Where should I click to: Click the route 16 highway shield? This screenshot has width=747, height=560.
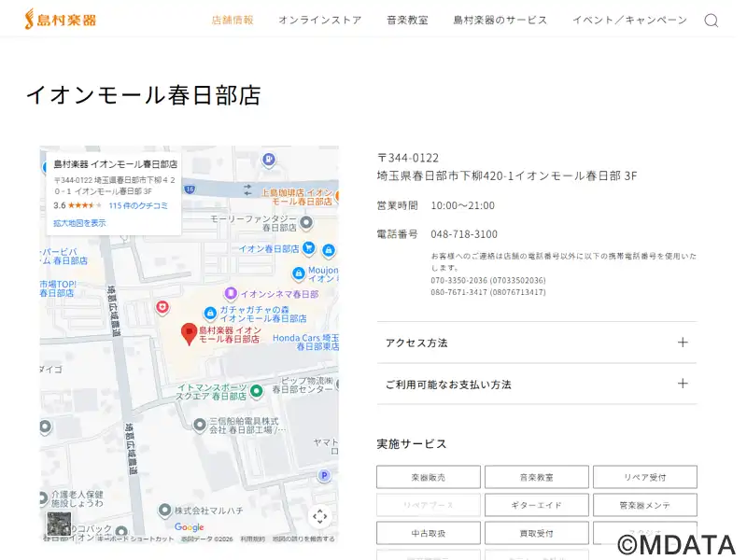tap(190, 189)
